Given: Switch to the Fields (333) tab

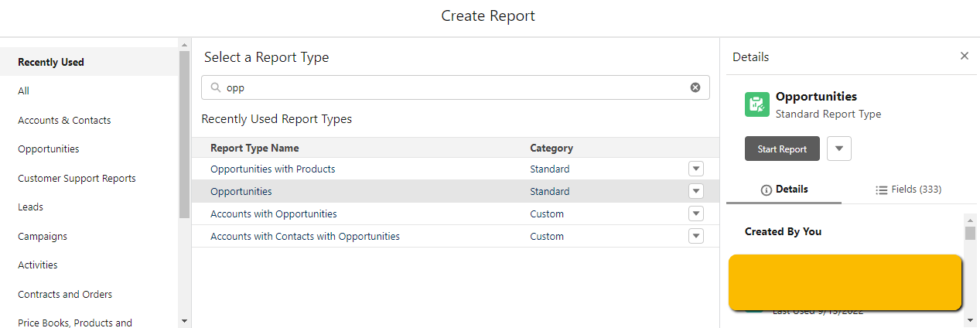Looking at the screenshot, I should coord(908,190).
